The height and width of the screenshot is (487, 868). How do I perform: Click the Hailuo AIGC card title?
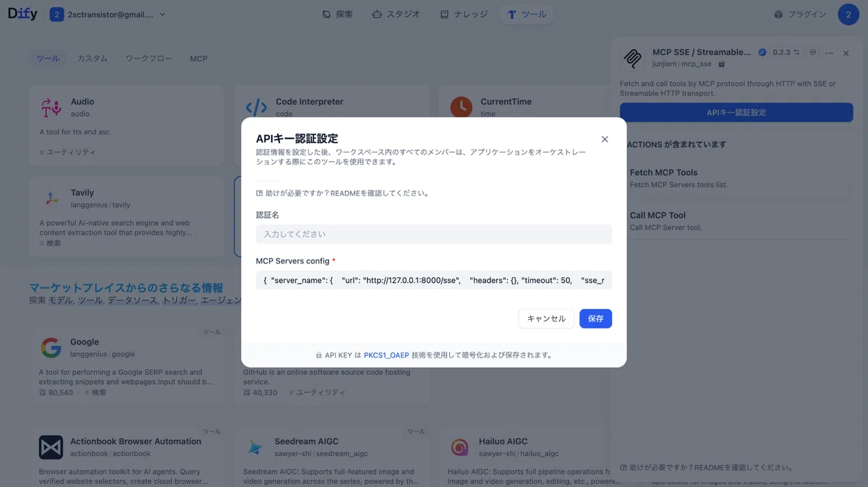pos(503,441)
